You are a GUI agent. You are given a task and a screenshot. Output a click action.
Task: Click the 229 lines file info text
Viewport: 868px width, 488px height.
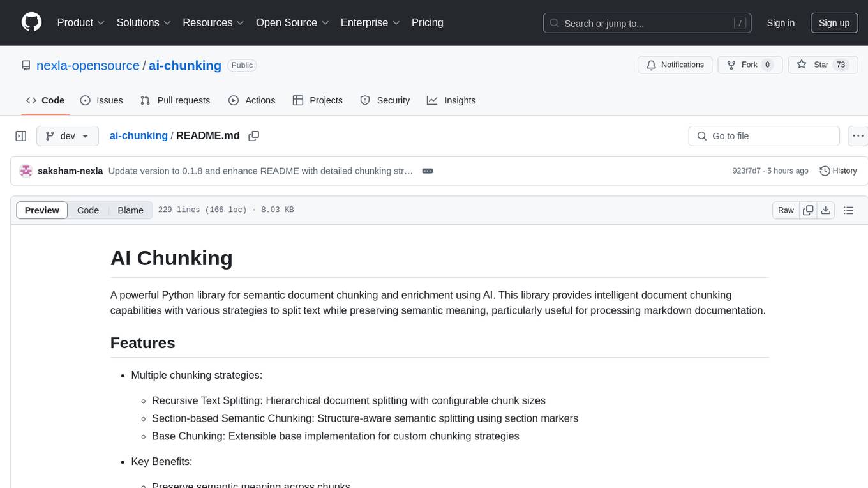point(226,210)
